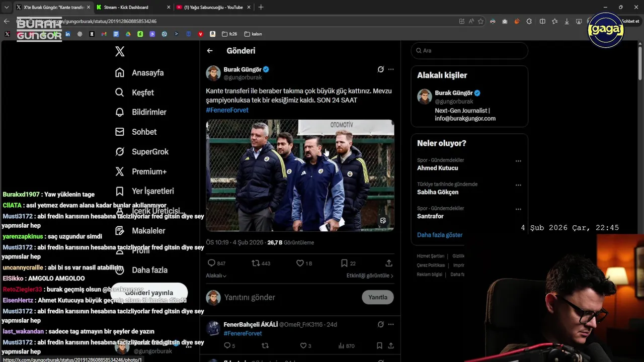This screenshot has height=362, width=644.
Task: Go to Anasayfa in the sidebar
Action: (139, 72)
